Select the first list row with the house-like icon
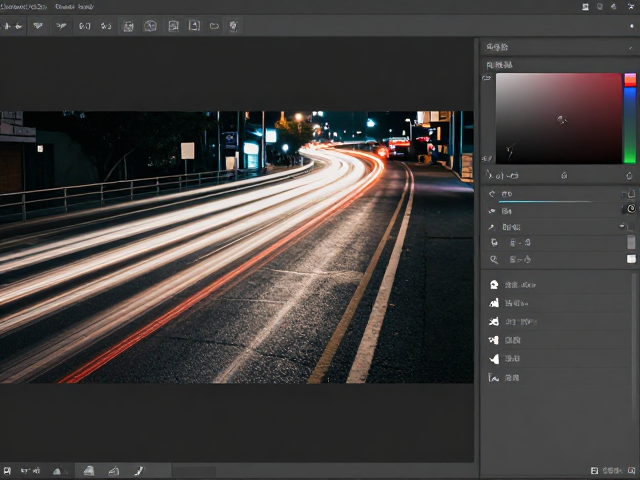The width and height of the screenshot is (640, 480). click(559, 284)
